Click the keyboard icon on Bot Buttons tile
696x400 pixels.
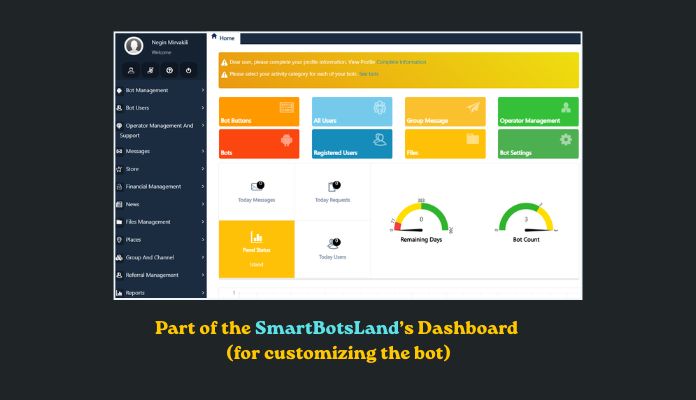point(287,107)
